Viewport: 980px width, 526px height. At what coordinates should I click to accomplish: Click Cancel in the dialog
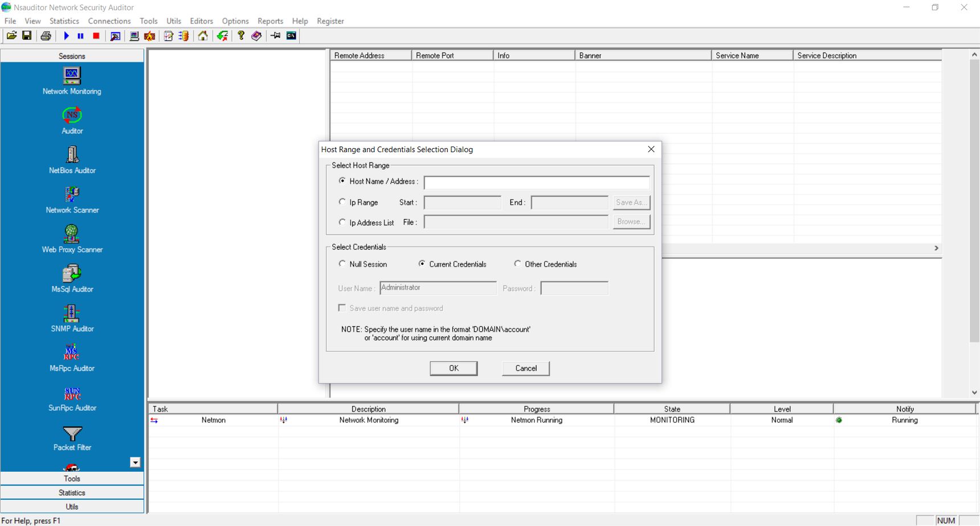[526, 368]
